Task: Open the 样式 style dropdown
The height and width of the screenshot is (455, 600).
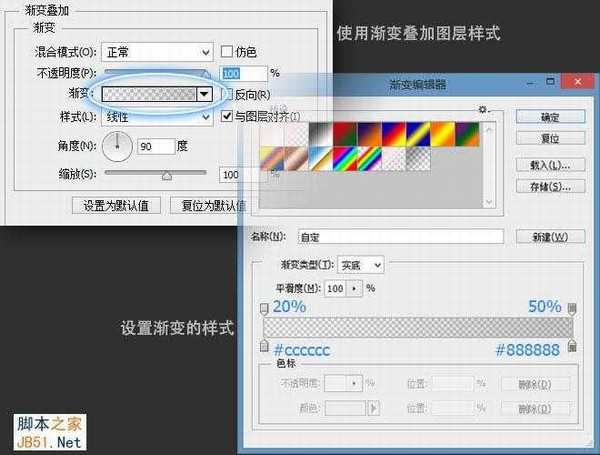Action: click(159, 117)
